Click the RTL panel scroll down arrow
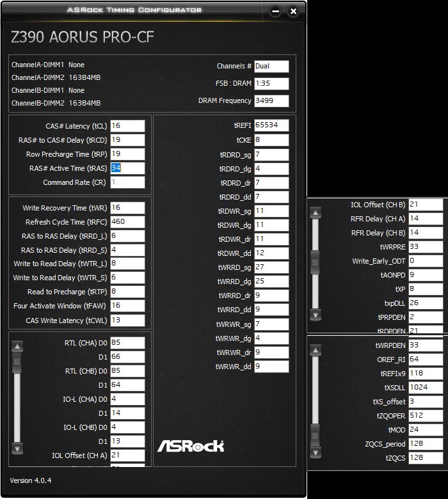 coord(17,448)
